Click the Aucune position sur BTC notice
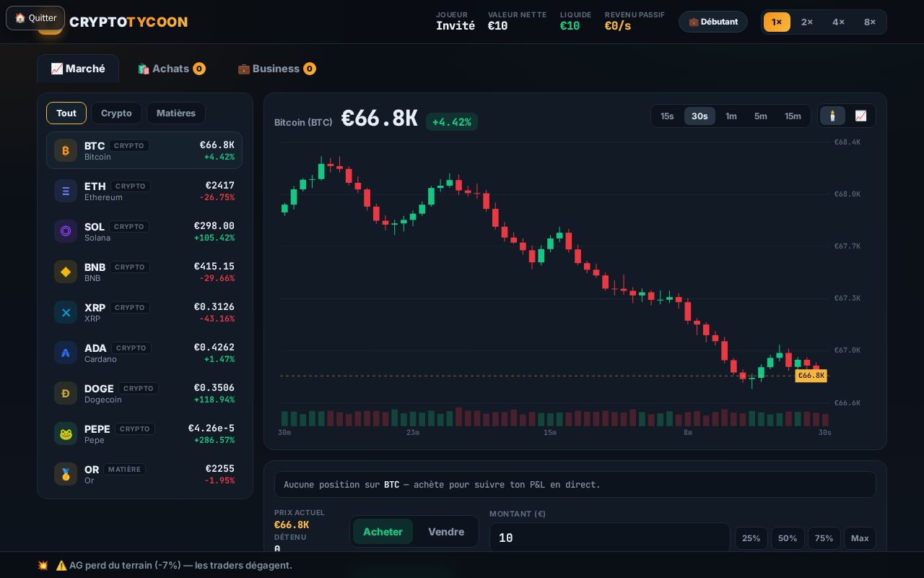 (575, 484)
